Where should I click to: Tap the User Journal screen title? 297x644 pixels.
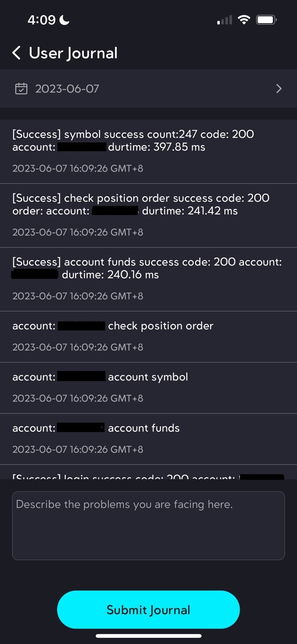click(x=73, y=53)
